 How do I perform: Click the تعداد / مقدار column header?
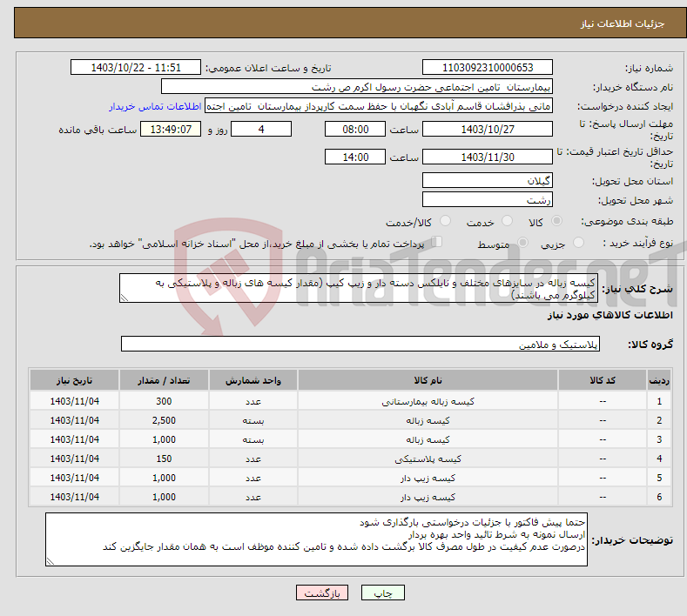pos(164,380)
